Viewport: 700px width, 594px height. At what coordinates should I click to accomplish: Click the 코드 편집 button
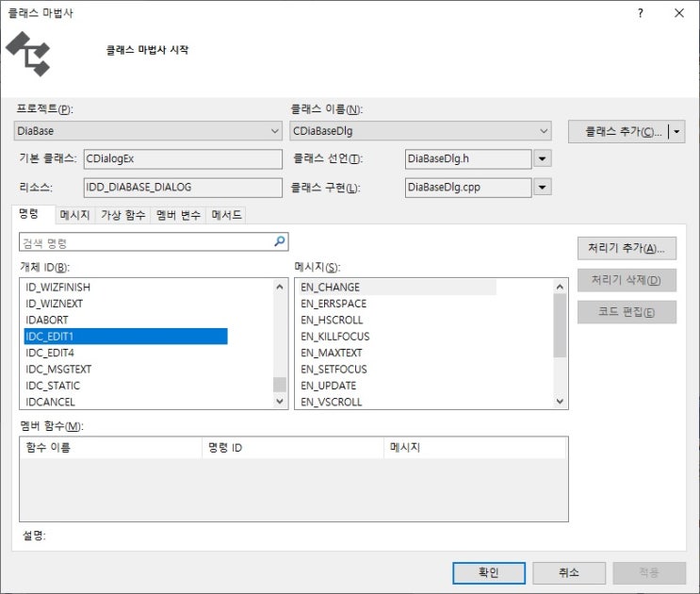[627, 312]
